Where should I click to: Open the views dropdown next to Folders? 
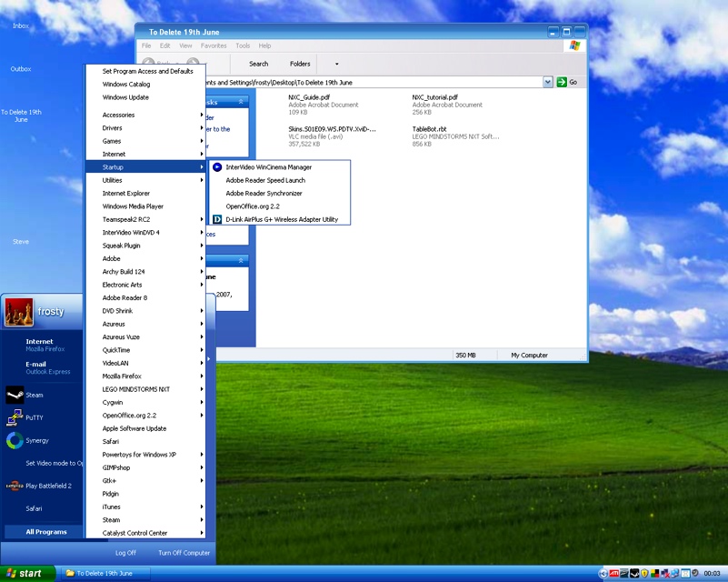tap(336, 64)
